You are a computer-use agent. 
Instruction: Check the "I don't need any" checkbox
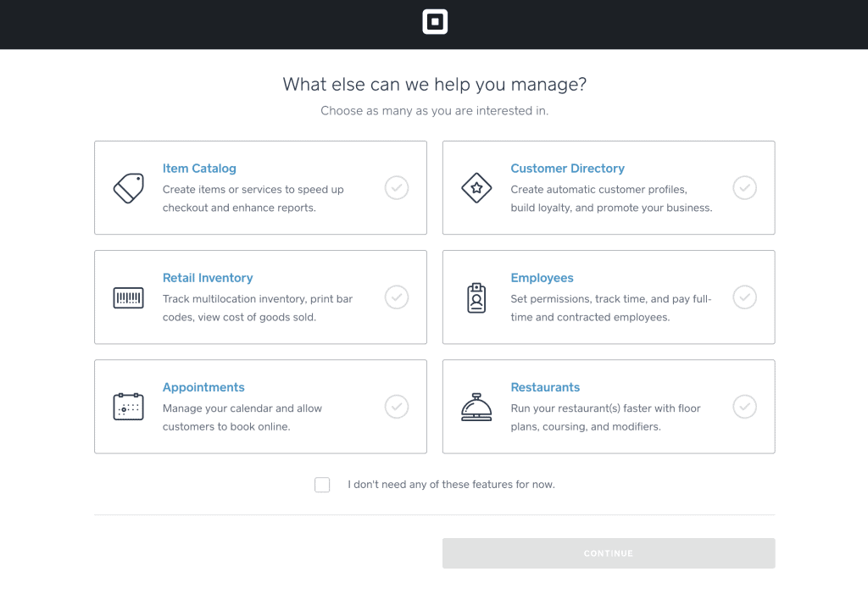322,485
